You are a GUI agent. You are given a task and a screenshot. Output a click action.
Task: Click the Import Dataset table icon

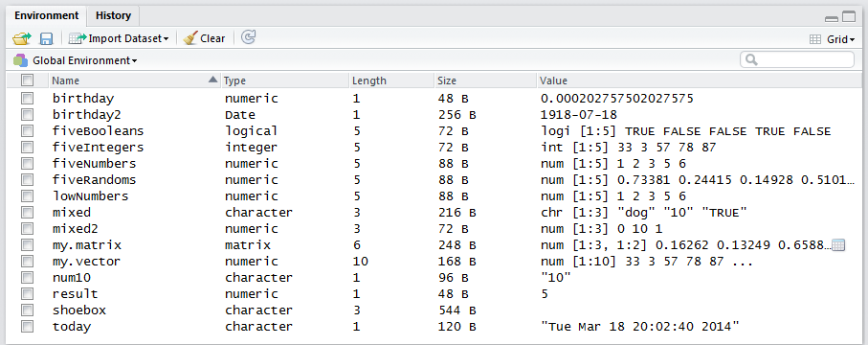pyautogui.click(x=78, y=38)
